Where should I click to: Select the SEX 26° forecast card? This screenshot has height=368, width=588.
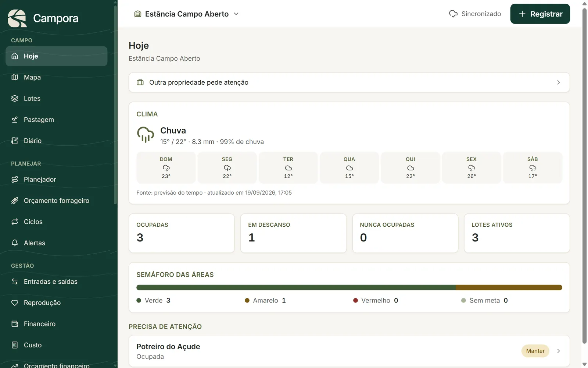tap(472, 167)
